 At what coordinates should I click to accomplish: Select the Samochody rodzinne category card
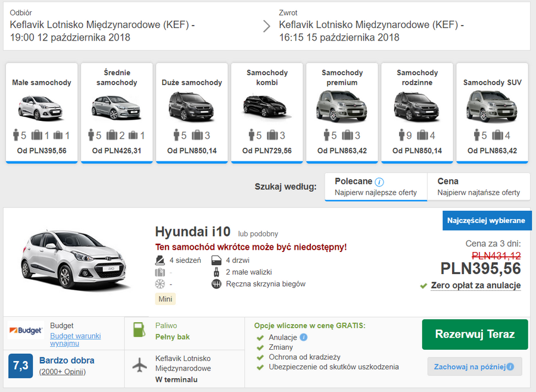pyautogui.click(x=417, y=113)
